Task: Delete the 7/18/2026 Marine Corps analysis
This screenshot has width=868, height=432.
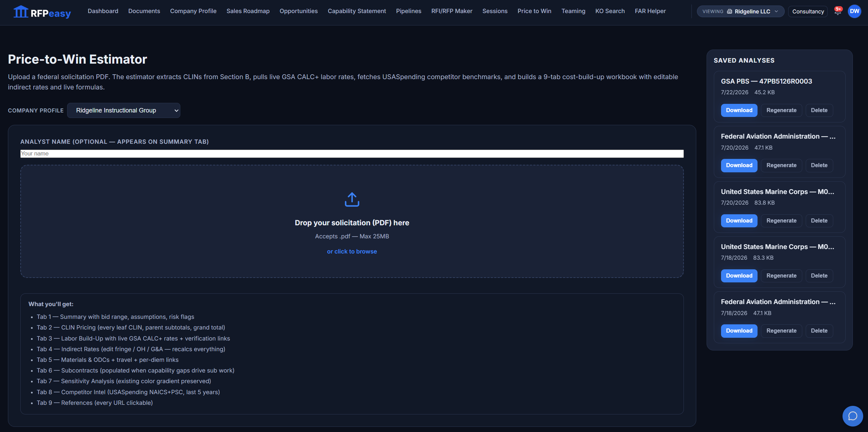Action: coord(819,276)
